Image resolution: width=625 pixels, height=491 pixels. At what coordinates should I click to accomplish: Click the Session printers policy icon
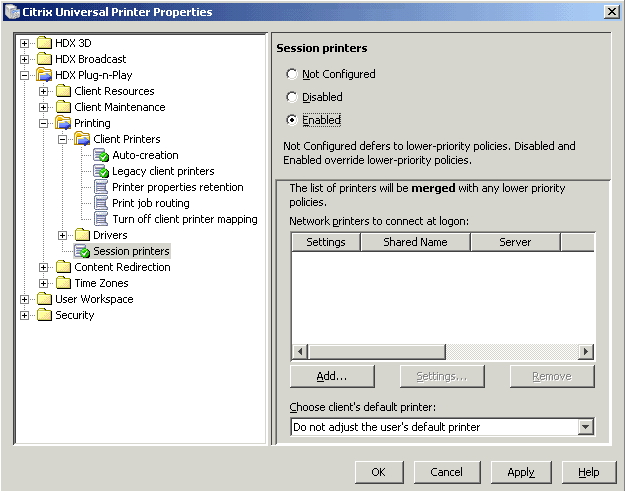pos(82,251)
